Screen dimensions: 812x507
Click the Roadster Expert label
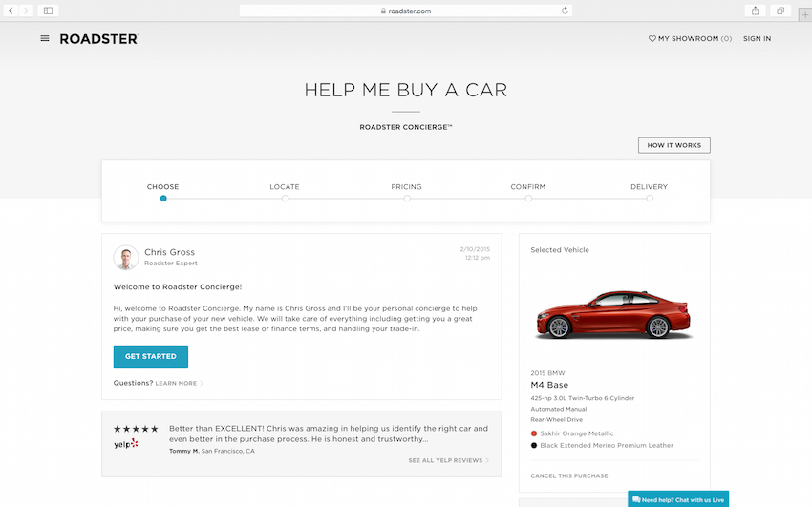pyautogui.click(x=170, y=264)
